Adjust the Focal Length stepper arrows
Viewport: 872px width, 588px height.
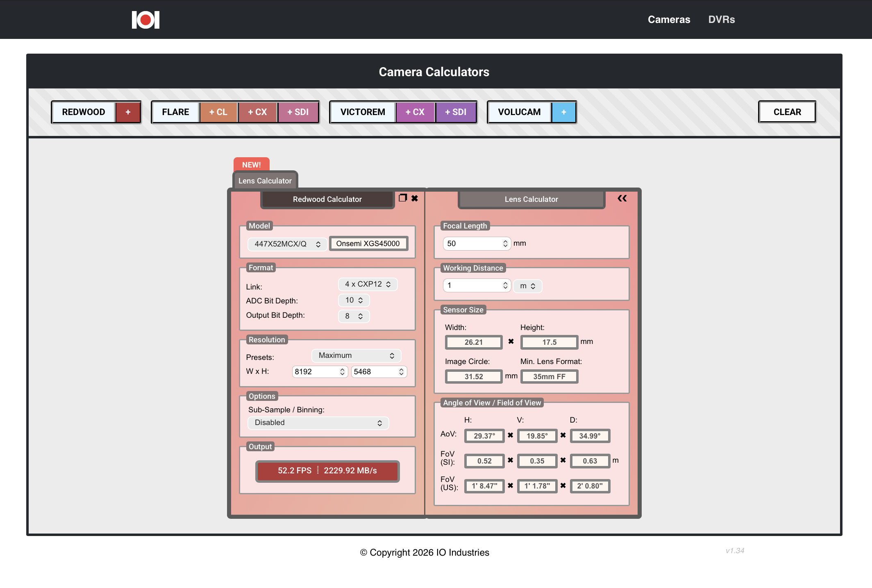tap(505, 244)
